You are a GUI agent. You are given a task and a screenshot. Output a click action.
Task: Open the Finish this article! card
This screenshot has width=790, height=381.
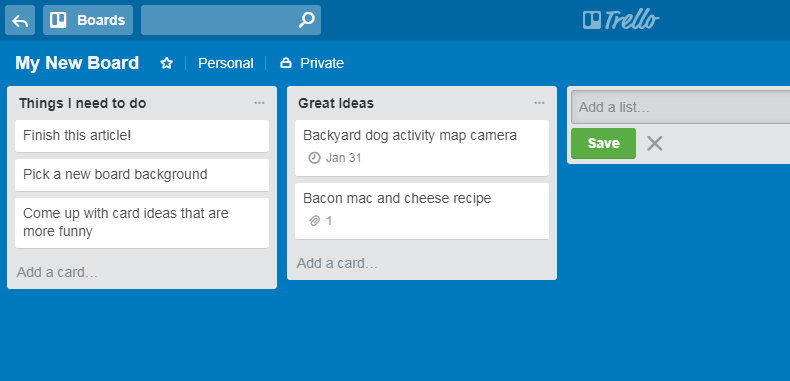[142, 136]
